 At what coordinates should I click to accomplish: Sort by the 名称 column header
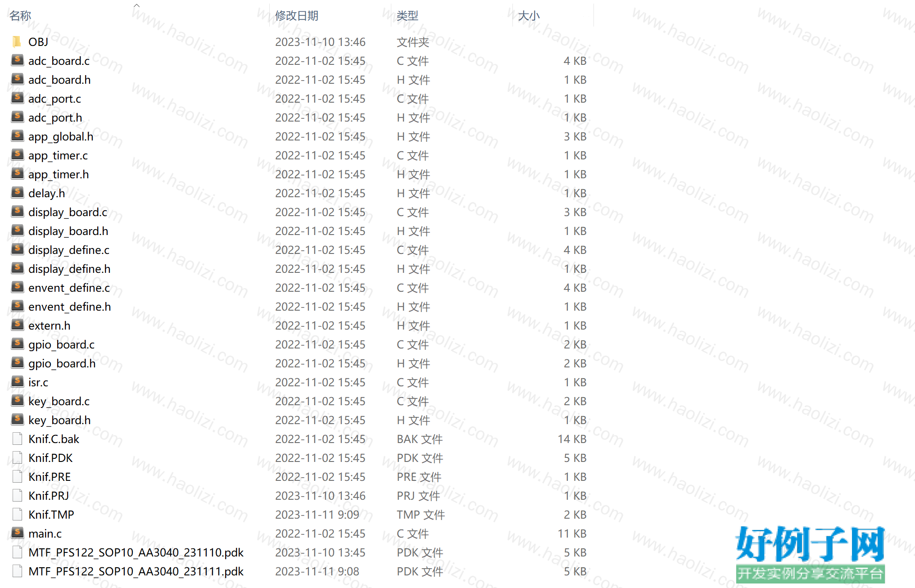click(20, 16)
